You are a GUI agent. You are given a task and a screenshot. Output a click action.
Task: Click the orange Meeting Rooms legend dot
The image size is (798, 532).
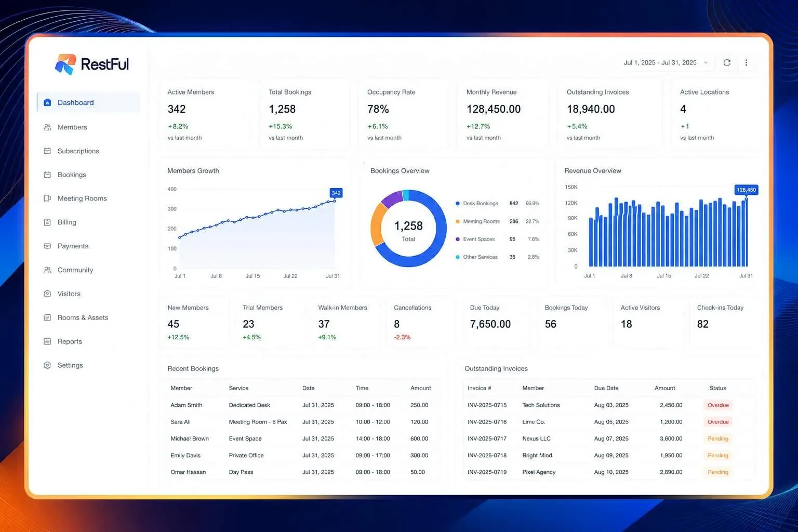point(458,221)
